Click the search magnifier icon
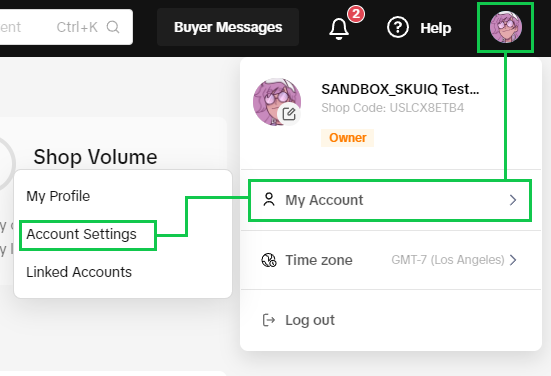Viewport: 551px width, 376px height. tap(113, 27)
